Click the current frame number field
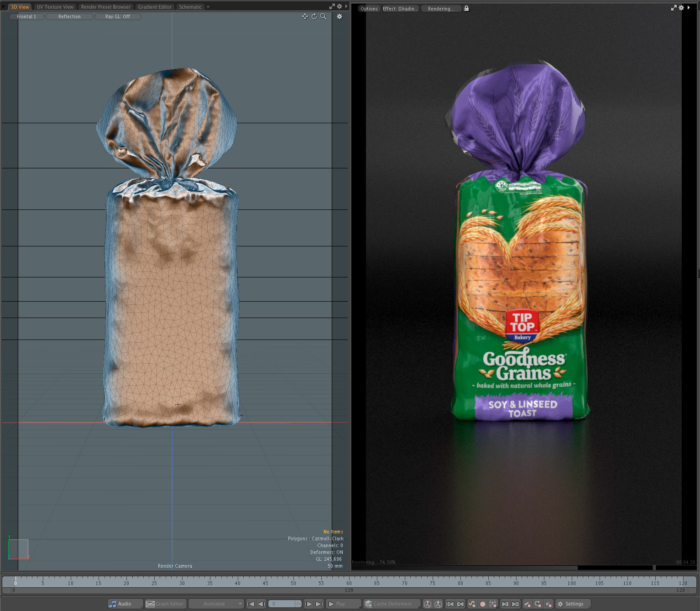Viewport: 700px width, 611px height. coord(285,604)
